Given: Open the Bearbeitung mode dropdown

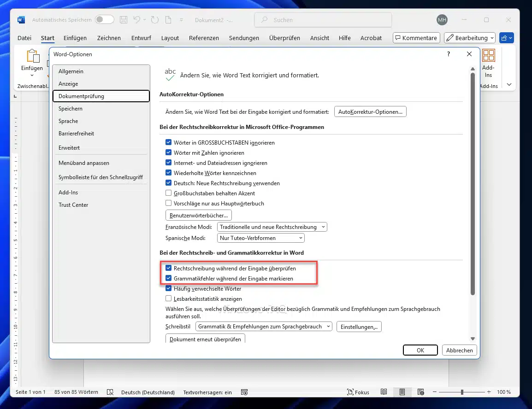Looking at the screenshot, I should pos(470,38).
